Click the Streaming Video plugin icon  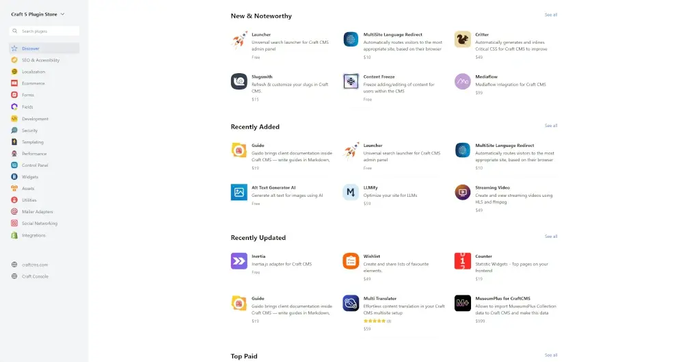(x=462, y=192)
